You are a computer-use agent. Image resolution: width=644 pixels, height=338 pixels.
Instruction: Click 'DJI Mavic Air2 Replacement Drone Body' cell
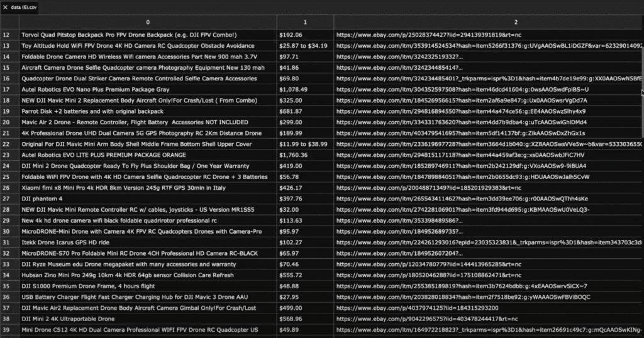tap(148, 308)
